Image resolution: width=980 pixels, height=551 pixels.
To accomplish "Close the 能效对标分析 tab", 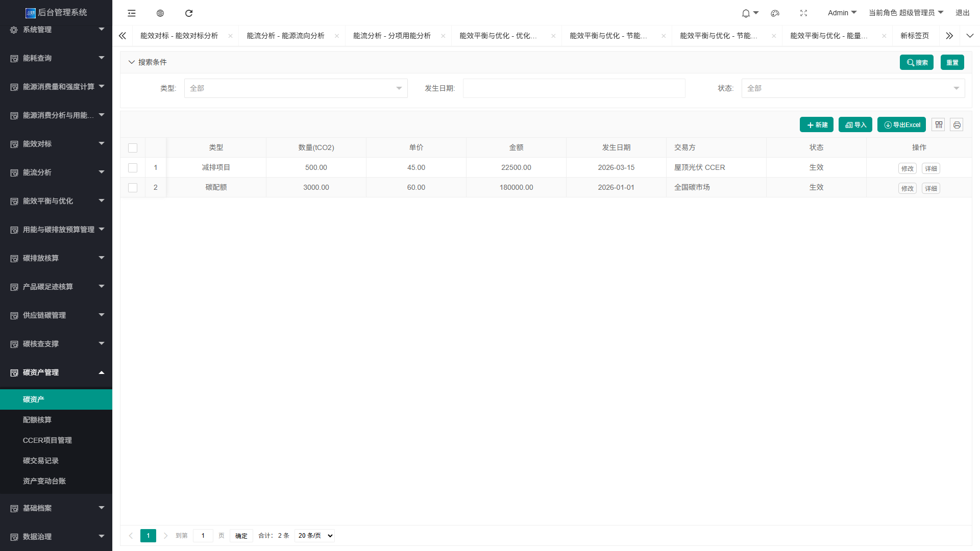I will point(230,36).
